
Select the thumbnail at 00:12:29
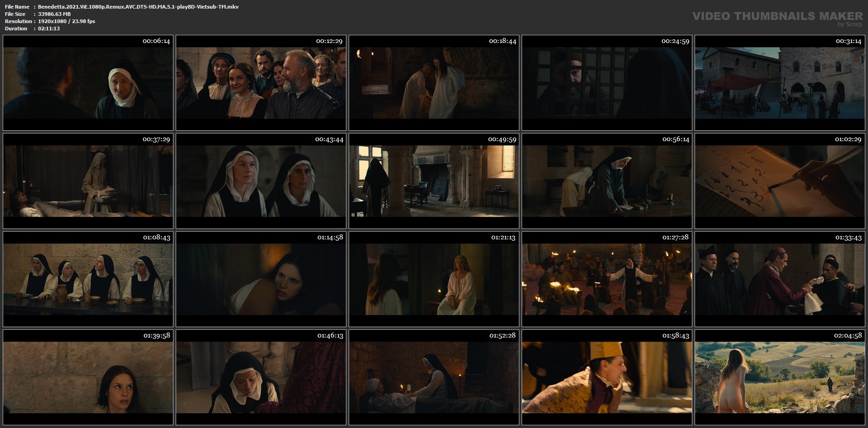261,83
